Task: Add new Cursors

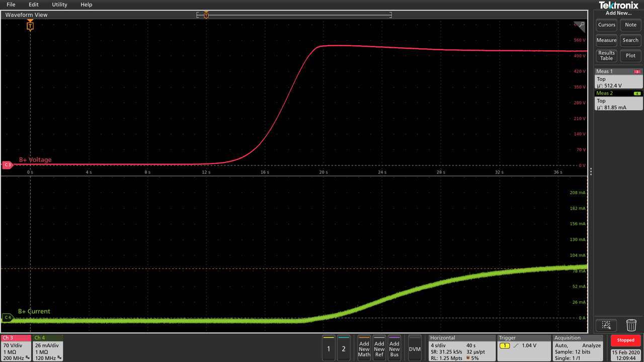Action: (606, 25)
